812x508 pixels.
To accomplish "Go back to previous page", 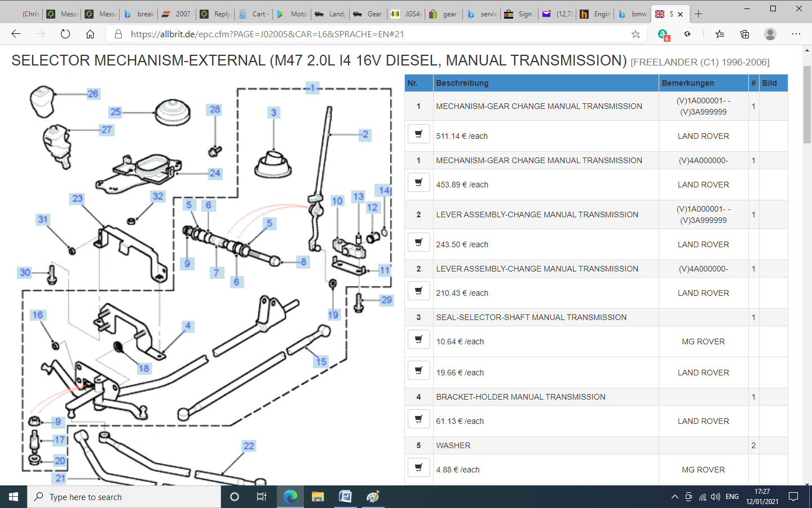I will [x=16, y=34].
